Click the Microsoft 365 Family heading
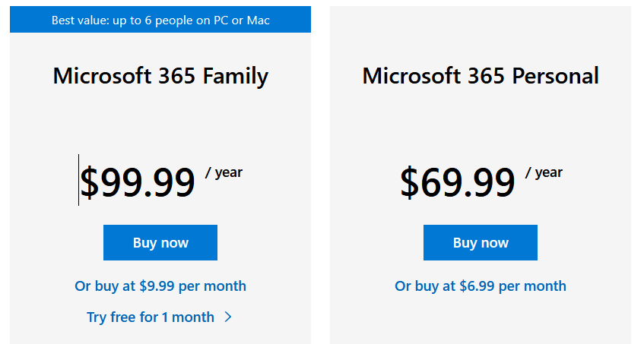The width and height of the screenshot is (644, 344). tap(160, 76)
